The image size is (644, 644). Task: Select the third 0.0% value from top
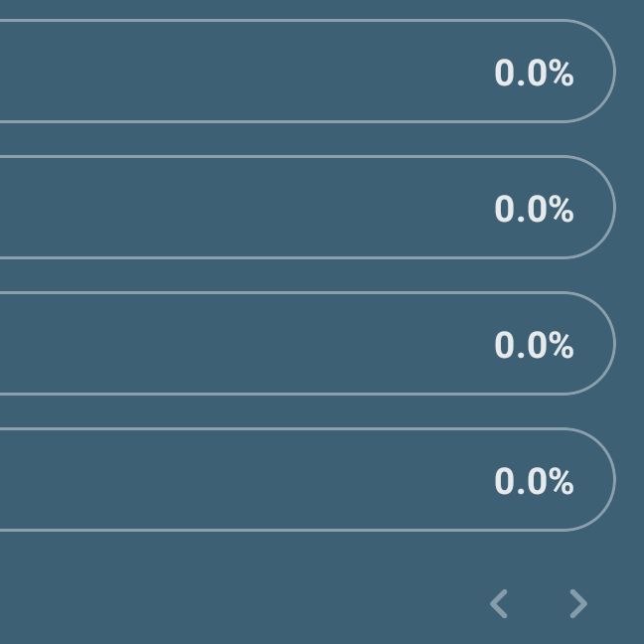click(534, 345)
